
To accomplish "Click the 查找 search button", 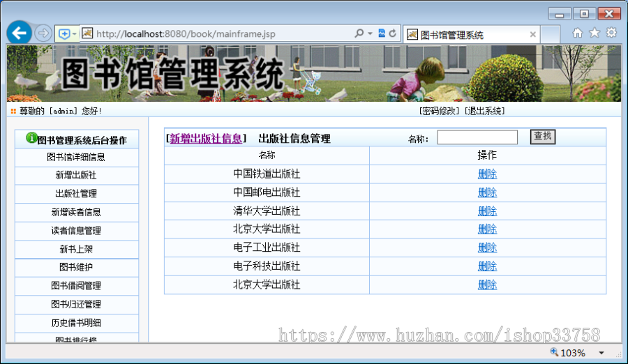I will [x=543, y=137].
